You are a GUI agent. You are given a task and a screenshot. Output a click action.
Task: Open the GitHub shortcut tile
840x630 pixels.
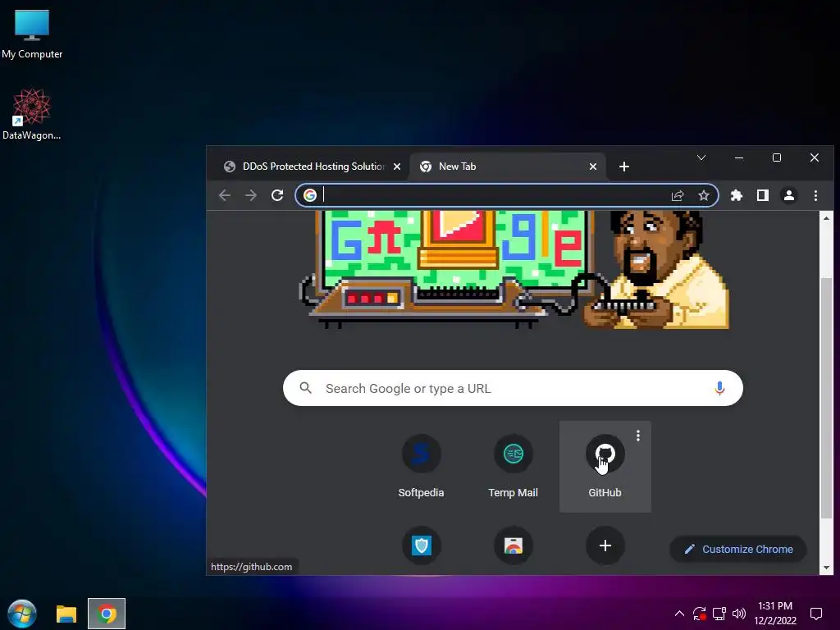(605, 466)
